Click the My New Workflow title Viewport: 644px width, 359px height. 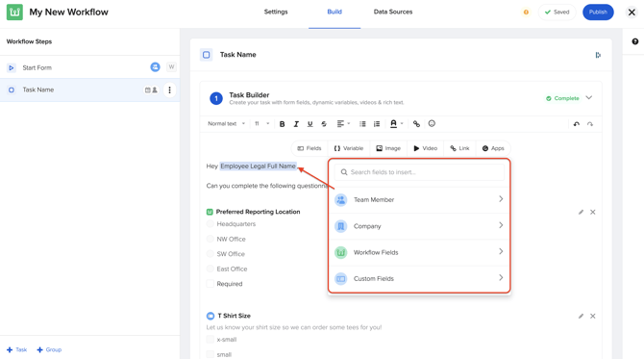68,12
